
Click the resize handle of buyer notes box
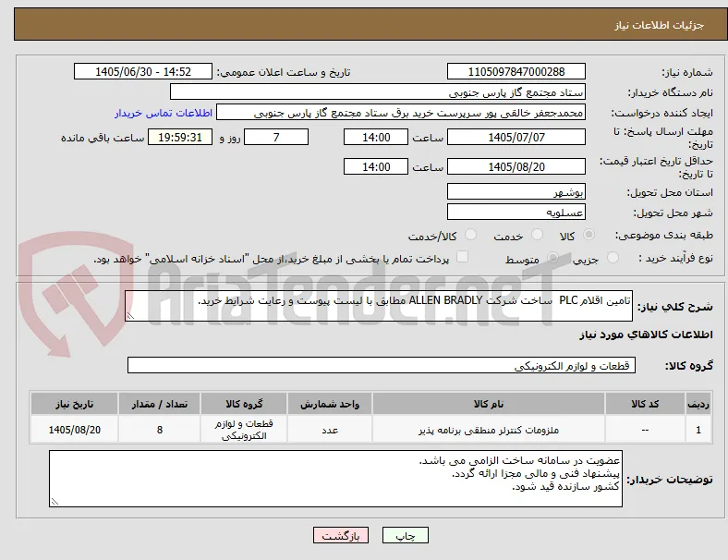coord(55,502)
